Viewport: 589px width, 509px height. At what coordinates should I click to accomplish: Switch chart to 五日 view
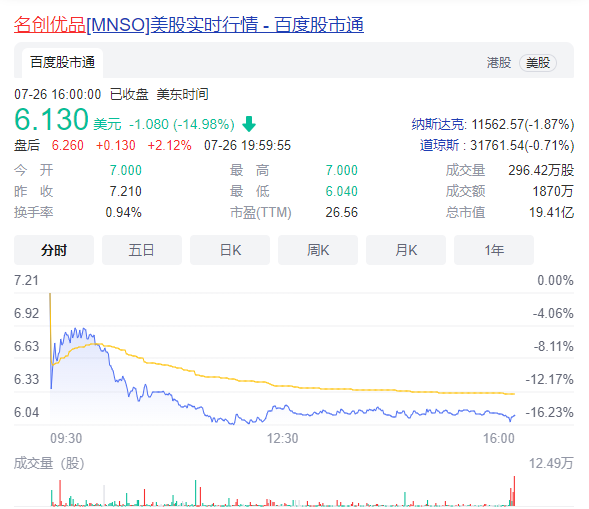point(142,250)
